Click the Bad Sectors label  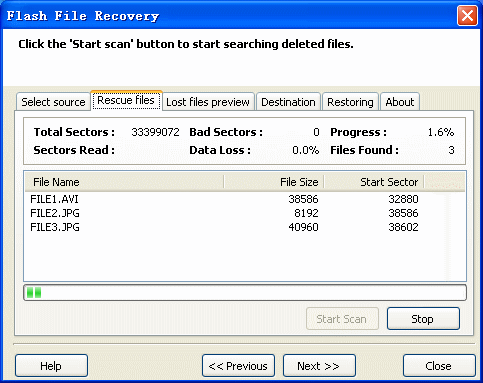pos(226,132)
